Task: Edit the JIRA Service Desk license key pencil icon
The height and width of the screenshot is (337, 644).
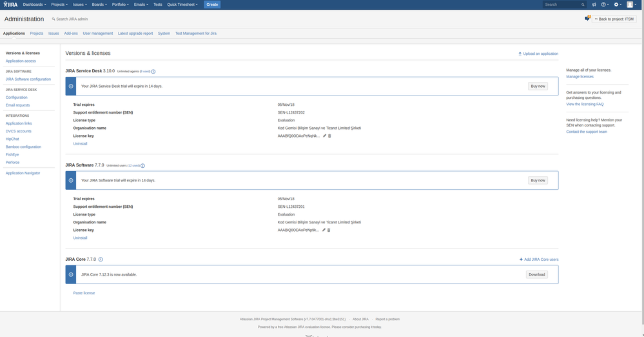Action: point(324,136)
